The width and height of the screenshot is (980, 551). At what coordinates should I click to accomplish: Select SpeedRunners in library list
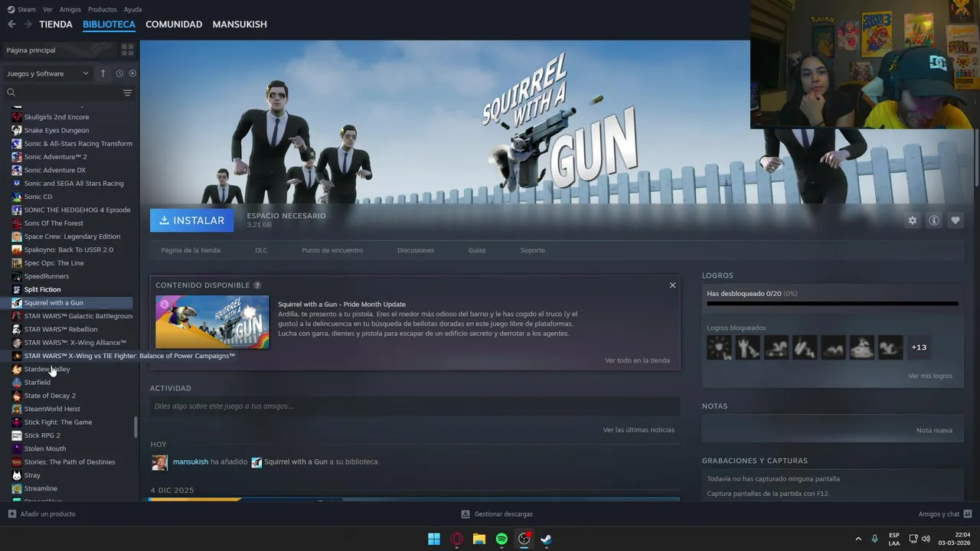(46, 276)
